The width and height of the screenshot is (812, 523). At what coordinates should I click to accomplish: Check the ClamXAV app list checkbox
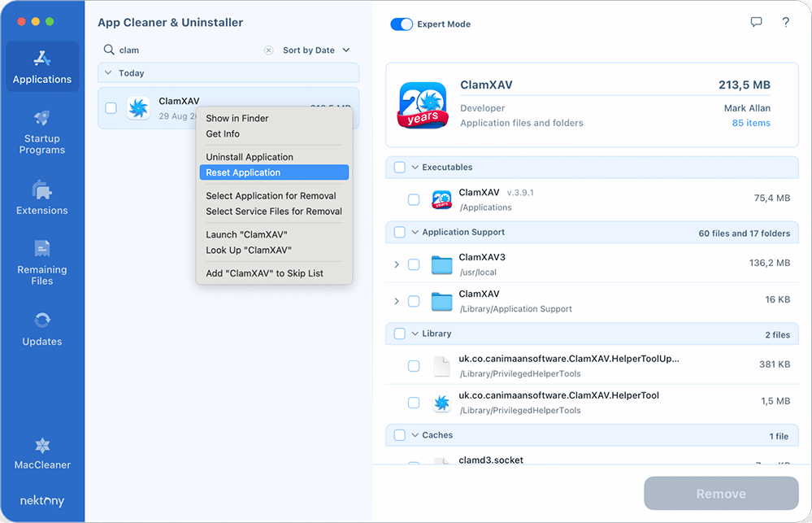111,108
